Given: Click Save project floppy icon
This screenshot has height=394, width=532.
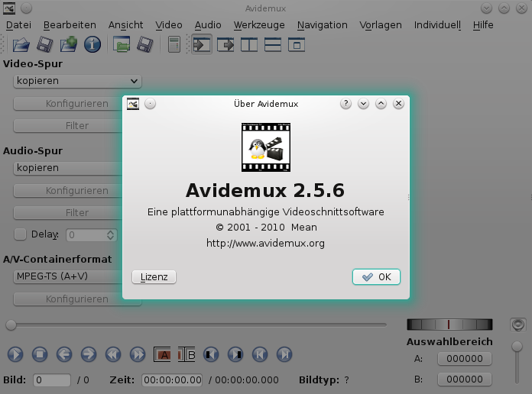Looking at the screenshot, I should pos(145,45).
